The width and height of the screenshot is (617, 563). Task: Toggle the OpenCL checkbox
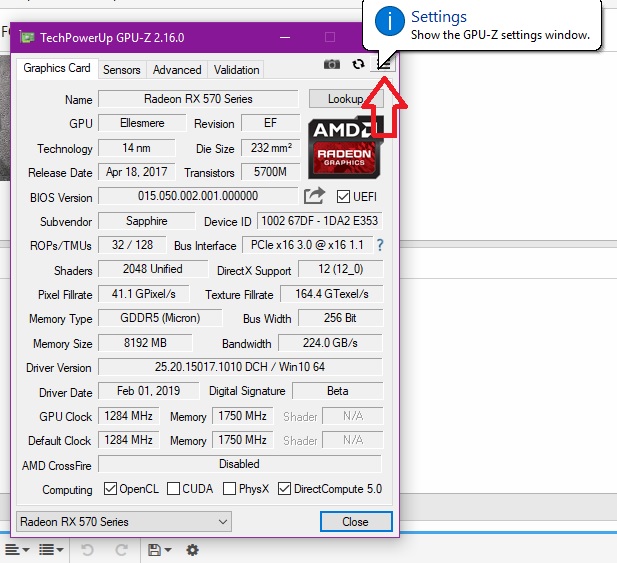[110, 489]
